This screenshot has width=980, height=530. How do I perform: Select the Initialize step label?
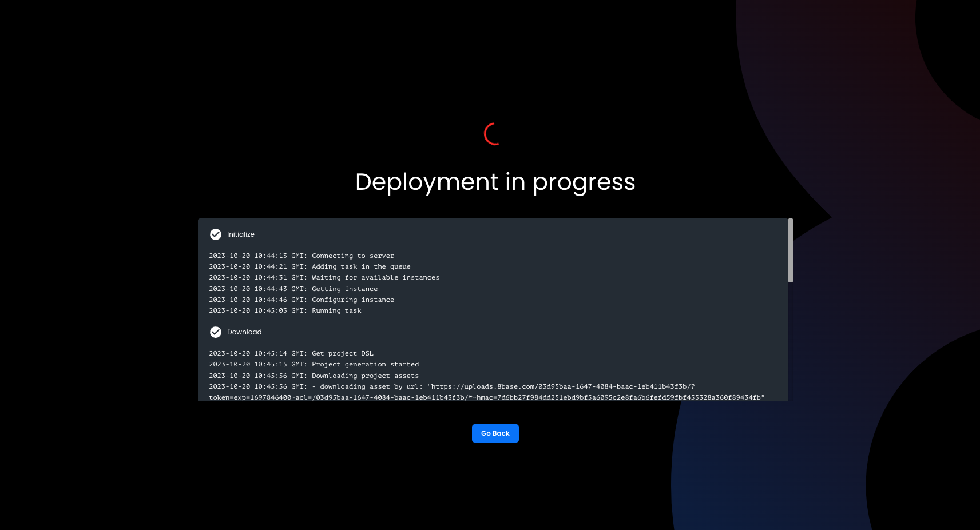(x=240, y=234)
